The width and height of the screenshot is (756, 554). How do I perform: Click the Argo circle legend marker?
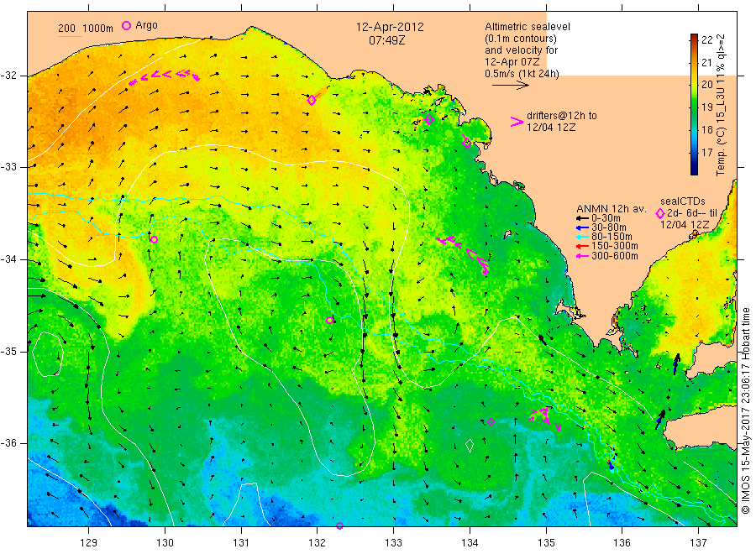[126, 25]
